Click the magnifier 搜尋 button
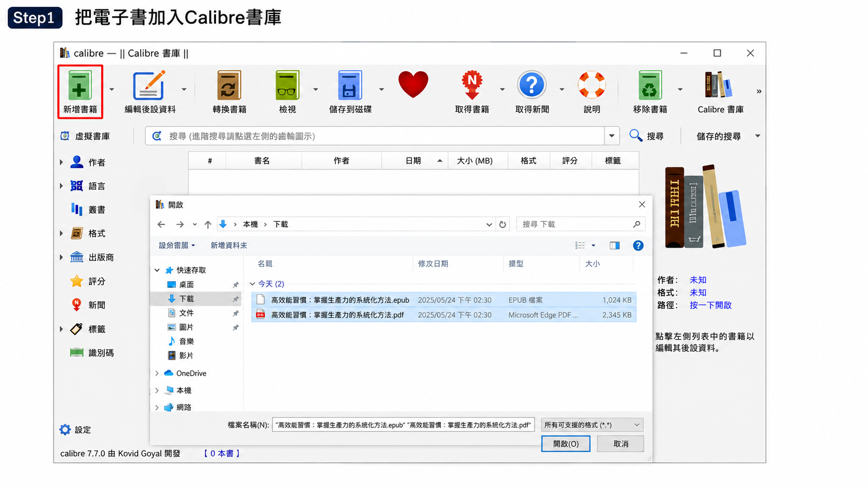The image size is (868, 489). click(x=647, y=136)
